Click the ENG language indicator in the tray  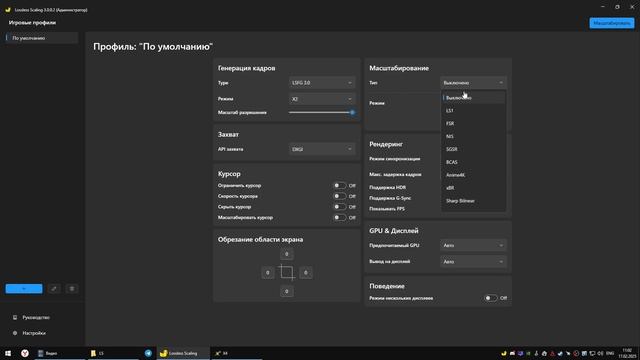click(610, 353)
